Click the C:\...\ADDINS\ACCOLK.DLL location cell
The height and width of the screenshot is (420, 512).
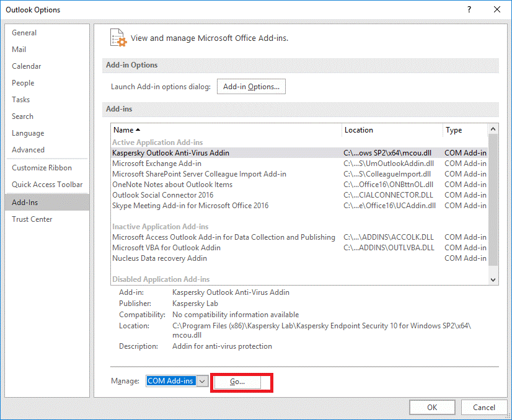[389, 237]
